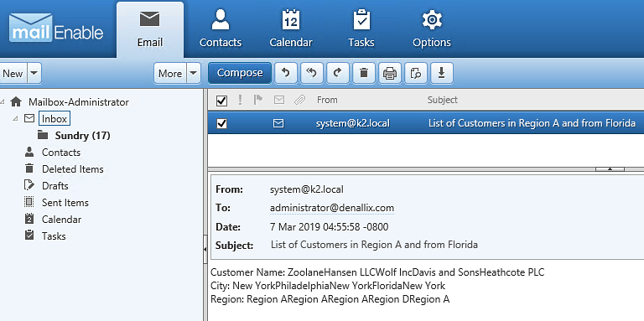
Task: Click the priority exclamation column header
Action: 241,100
